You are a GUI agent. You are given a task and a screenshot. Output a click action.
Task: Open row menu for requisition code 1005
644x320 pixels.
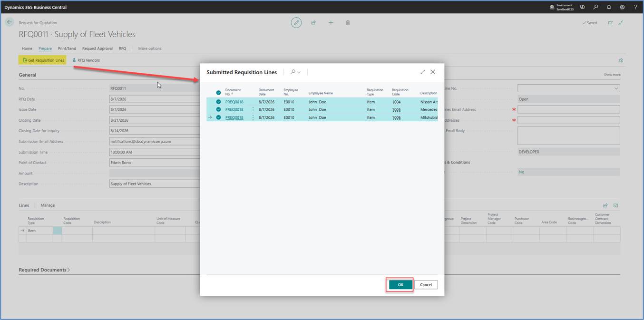click(x=253, y=109)
